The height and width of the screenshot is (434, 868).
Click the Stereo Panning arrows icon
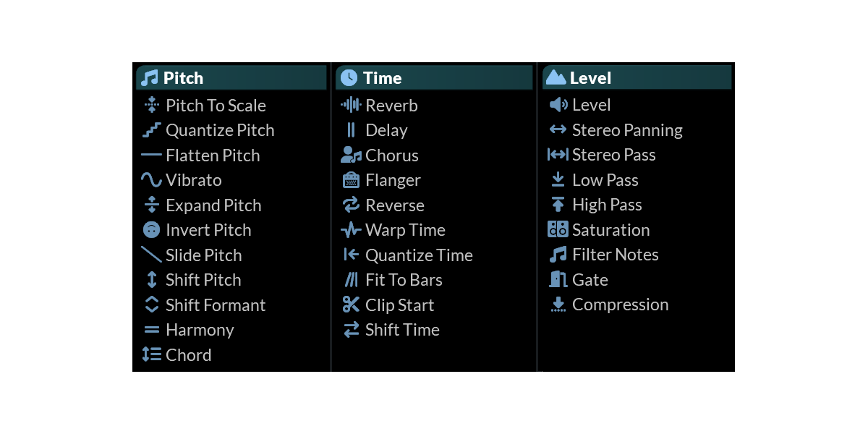point(558,130)
